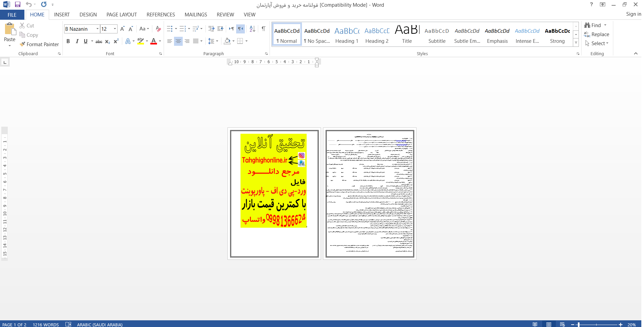Zoom in with the plus button
644x327 pixels.
(620, 325)
